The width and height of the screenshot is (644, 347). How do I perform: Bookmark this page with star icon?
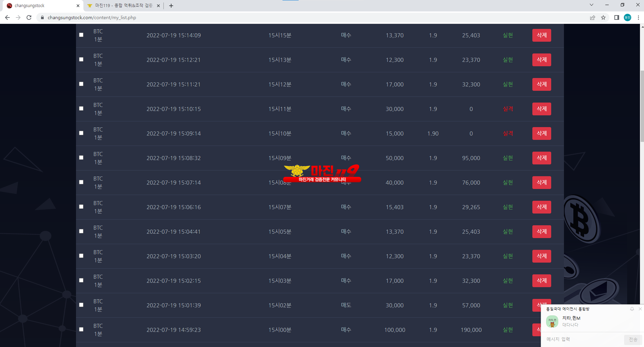click(x=603, y=17)
